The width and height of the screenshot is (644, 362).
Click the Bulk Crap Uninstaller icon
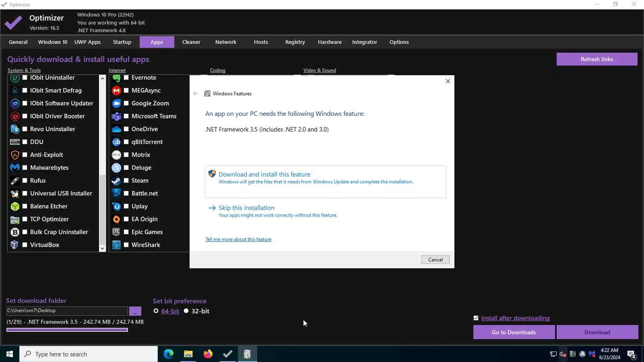click(15, 232)
